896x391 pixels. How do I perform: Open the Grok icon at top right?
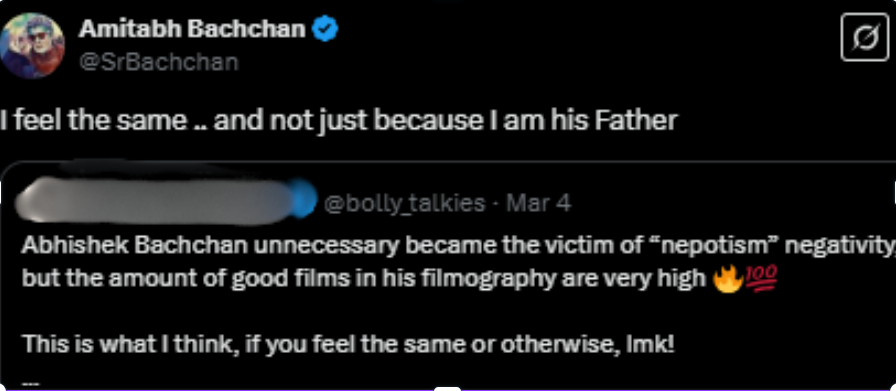(x=865, y=37)
